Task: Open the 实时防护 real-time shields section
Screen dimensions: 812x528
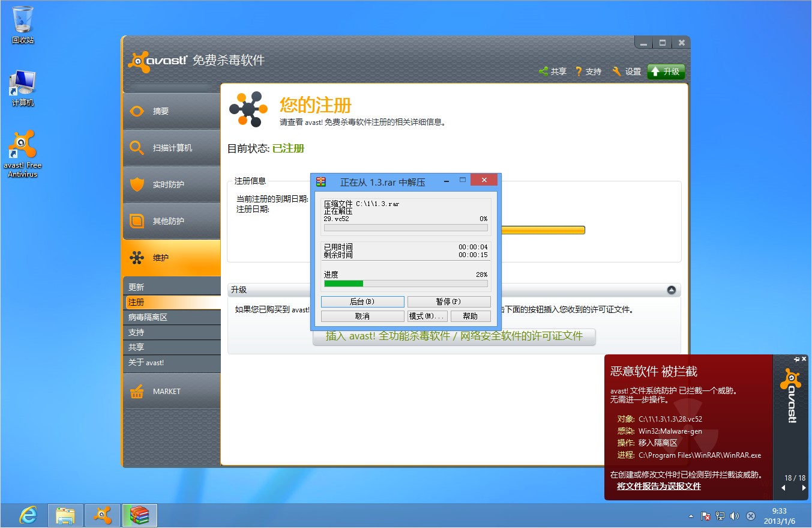Action: (x=172, y=184)
